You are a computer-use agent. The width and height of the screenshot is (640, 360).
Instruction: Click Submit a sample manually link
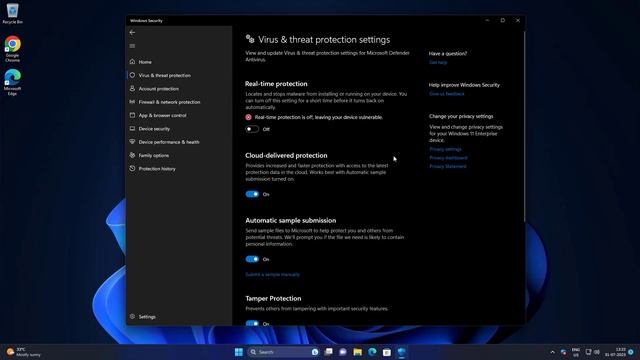click(x=272, y=274)
